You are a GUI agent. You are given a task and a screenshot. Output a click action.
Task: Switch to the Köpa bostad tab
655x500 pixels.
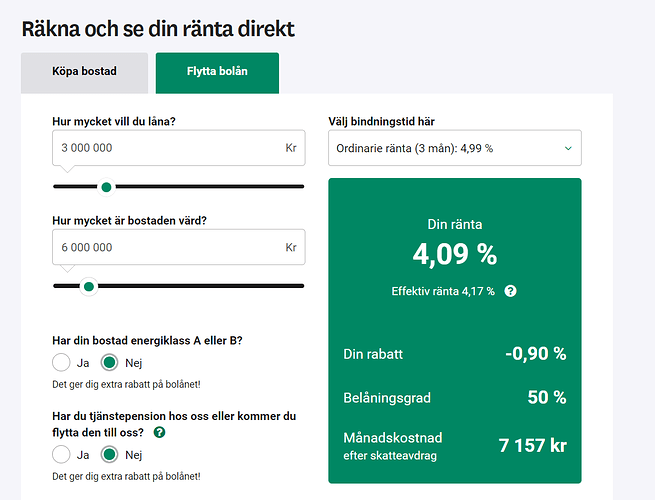click(85, 72)
